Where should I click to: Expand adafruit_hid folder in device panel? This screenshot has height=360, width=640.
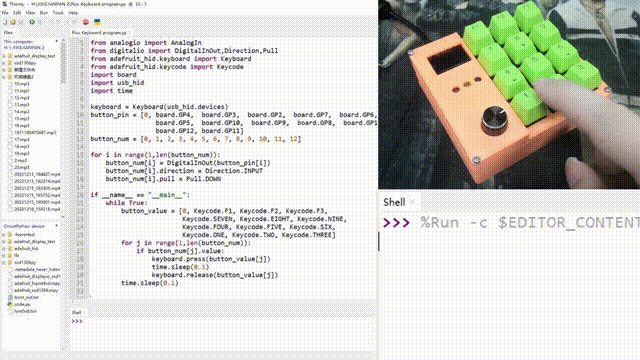tap(4, 248)
